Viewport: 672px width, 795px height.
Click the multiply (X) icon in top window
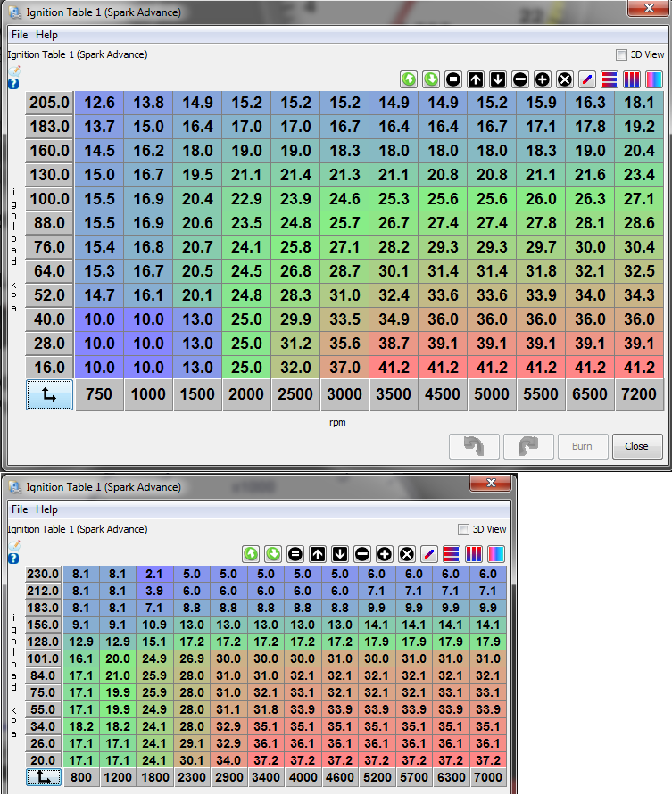(565, 79)
